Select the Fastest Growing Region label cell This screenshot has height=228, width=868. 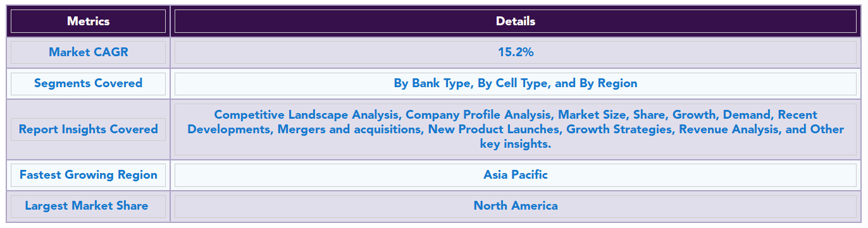(x=89, y=175)
